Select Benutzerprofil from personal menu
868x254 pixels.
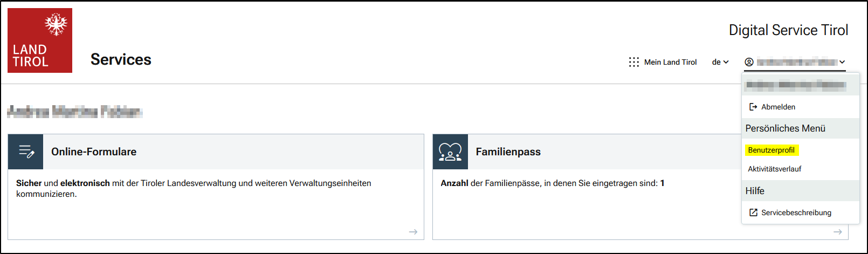click(771, 150)
